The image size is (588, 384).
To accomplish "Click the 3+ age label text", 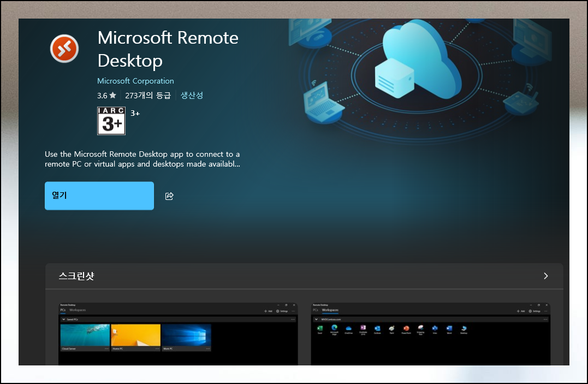I will pos(135,113).
